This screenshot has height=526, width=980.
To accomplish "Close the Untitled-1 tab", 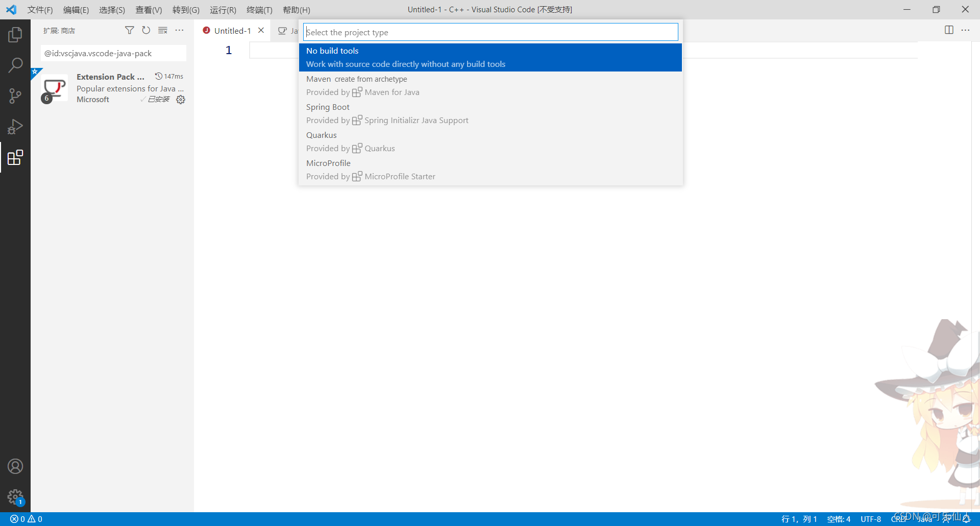I will (x=261, y=30).
